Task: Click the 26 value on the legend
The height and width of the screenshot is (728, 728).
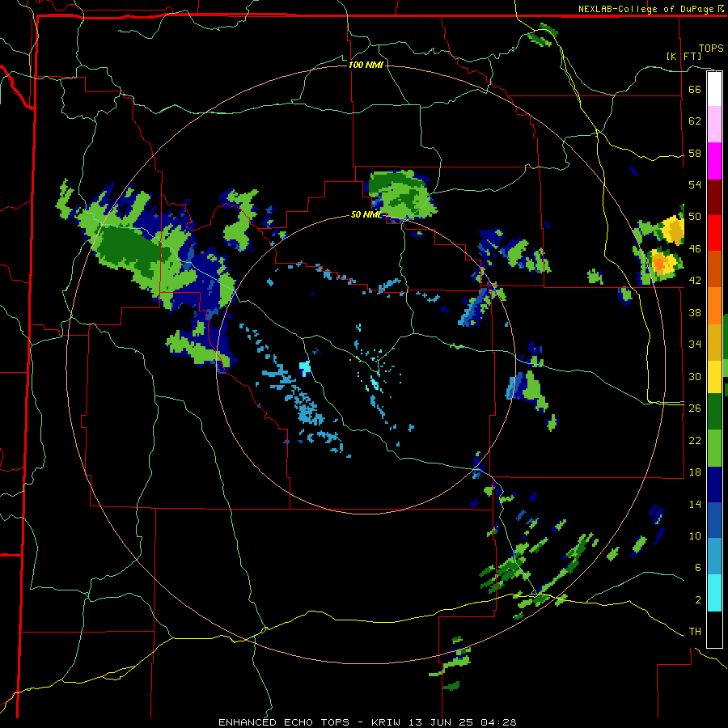Action: coord(695,408)
